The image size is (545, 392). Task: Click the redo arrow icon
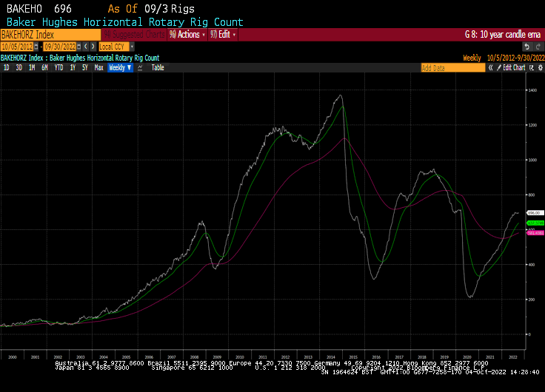[x=538, y=46]
